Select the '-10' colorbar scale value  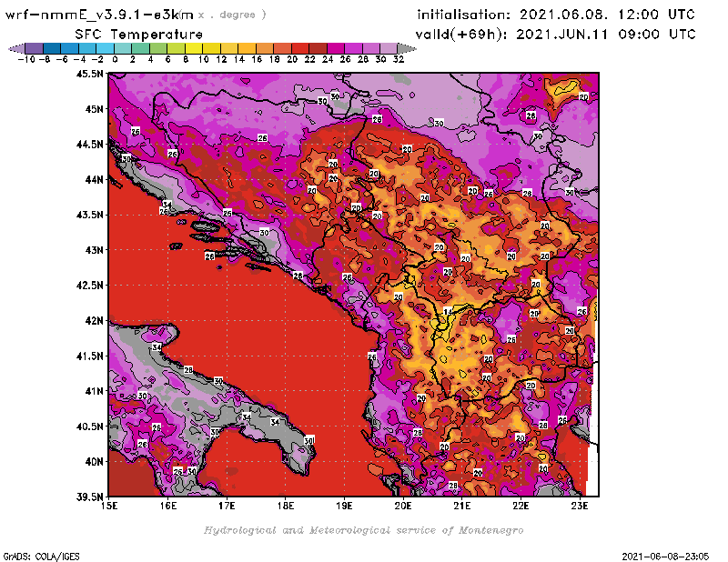pos(26,59)
